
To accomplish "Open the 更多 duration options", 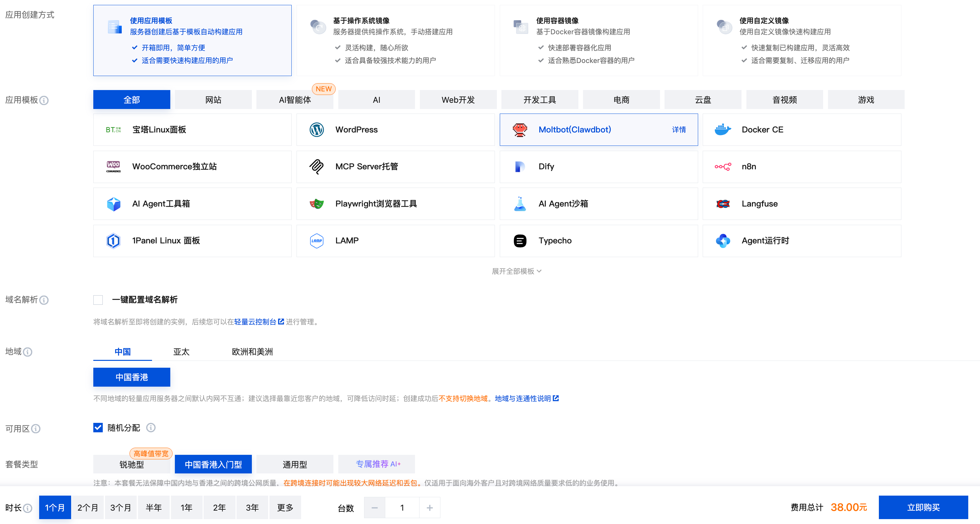I will pyautogui.click(x=285, y=508).
